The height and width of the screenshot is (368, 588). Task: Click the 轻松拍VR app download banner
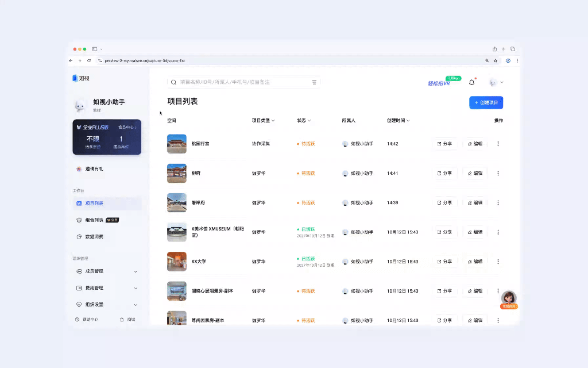(x=444, y=82)
